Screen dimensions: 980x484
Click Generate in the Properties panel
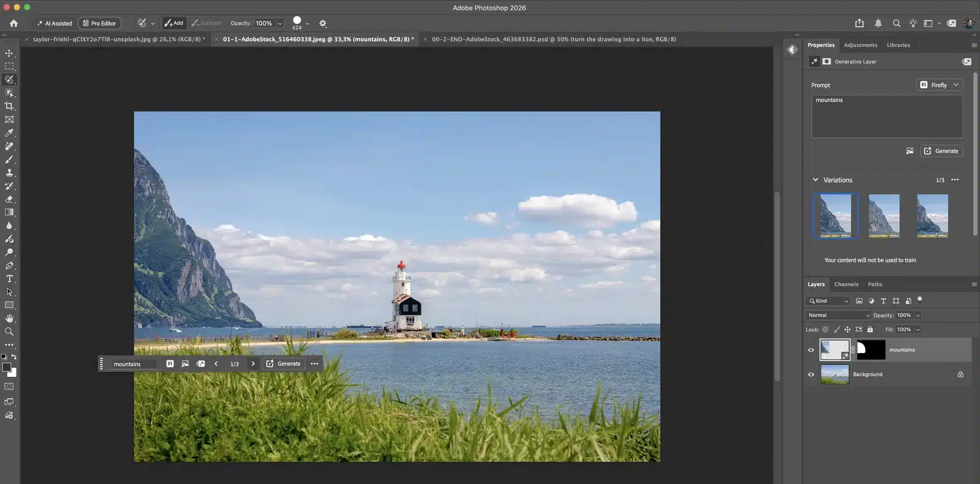click(x=941, y=151)
